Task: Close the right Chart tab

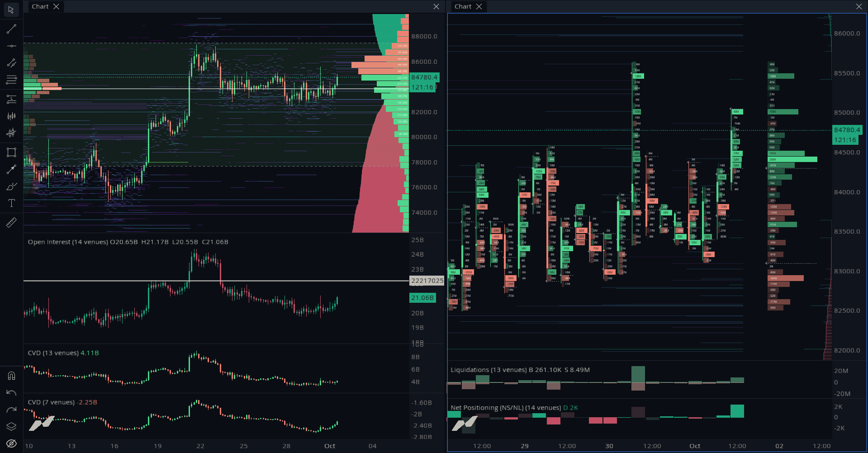Action: [479, 6]
